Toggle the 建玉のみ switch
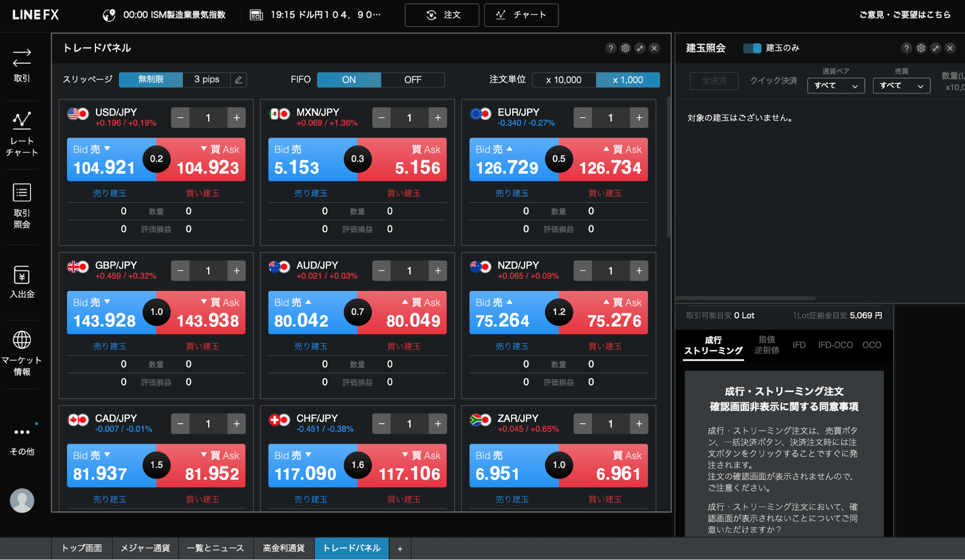Viewport: 965px width, 560px height. coord(752,48)
